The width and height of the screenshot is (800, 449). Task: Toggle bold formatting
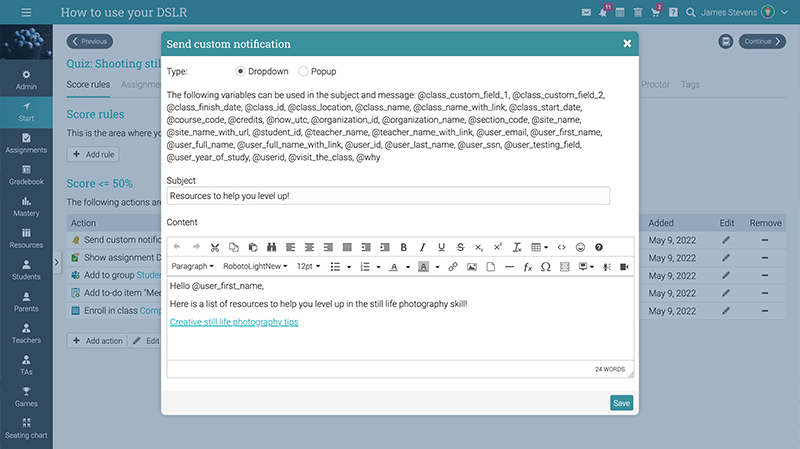coord(404,247)
